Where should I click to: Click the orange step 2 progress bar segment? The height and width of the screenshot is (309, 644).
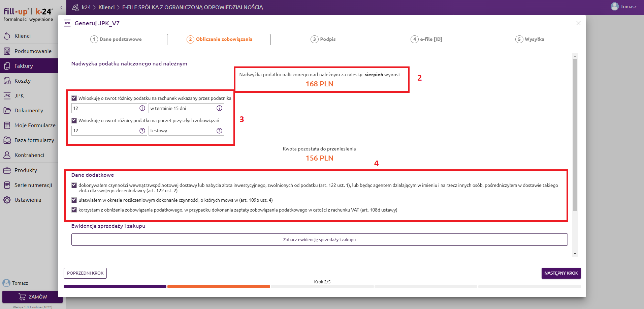[219, 287]
